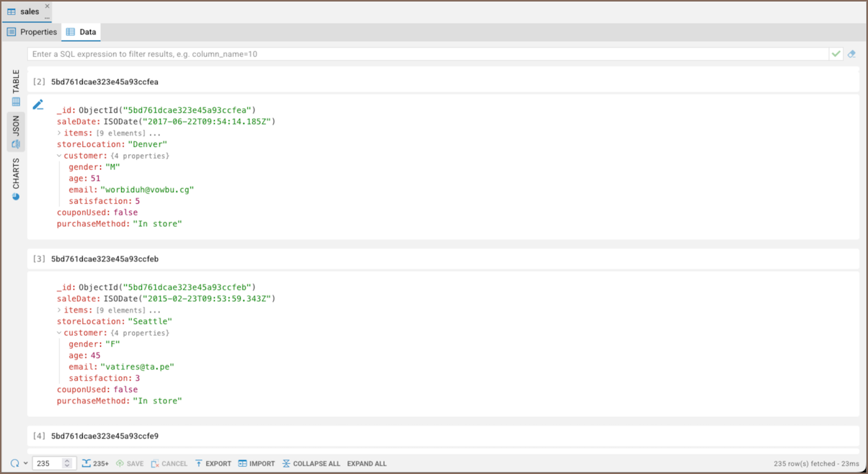Viewport: 868px width, 474px height.
Task: Fetch more rows with the 235+ icon
Action: [95, 463]
